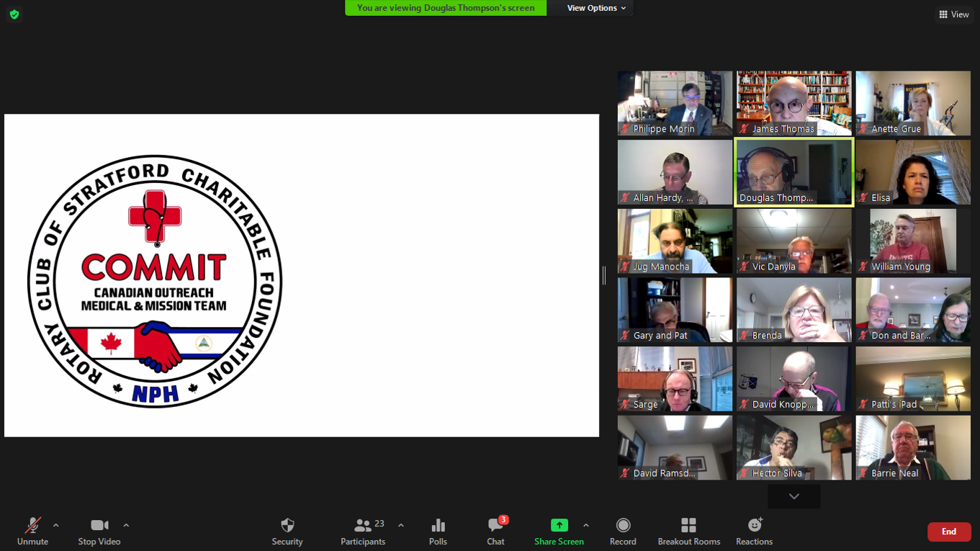Open the Participants panel icon
The width and height of the screenshot is (980, 551).
pyautogui.click(x=363, y=525)
